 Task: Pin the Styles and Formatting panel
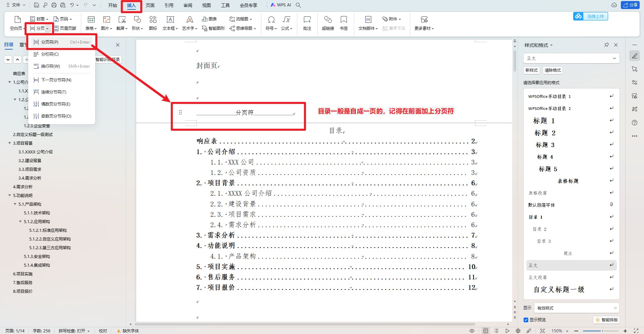coord(606,45)
